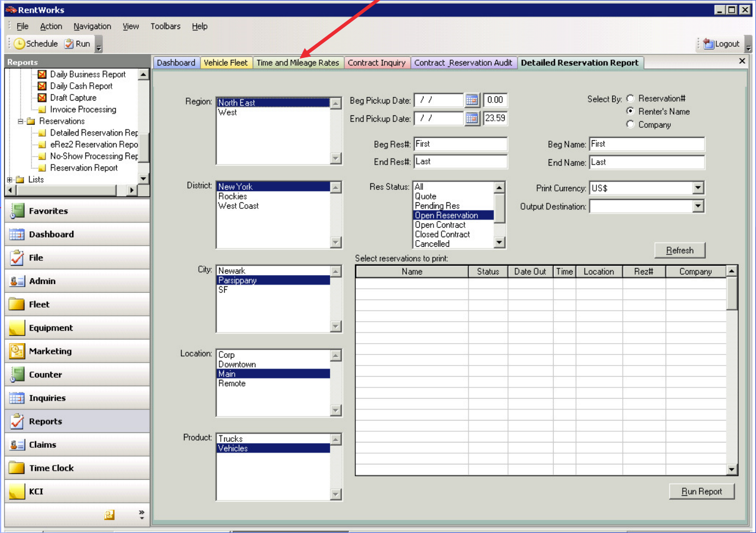Select the Company radio button

coord(630,124)
